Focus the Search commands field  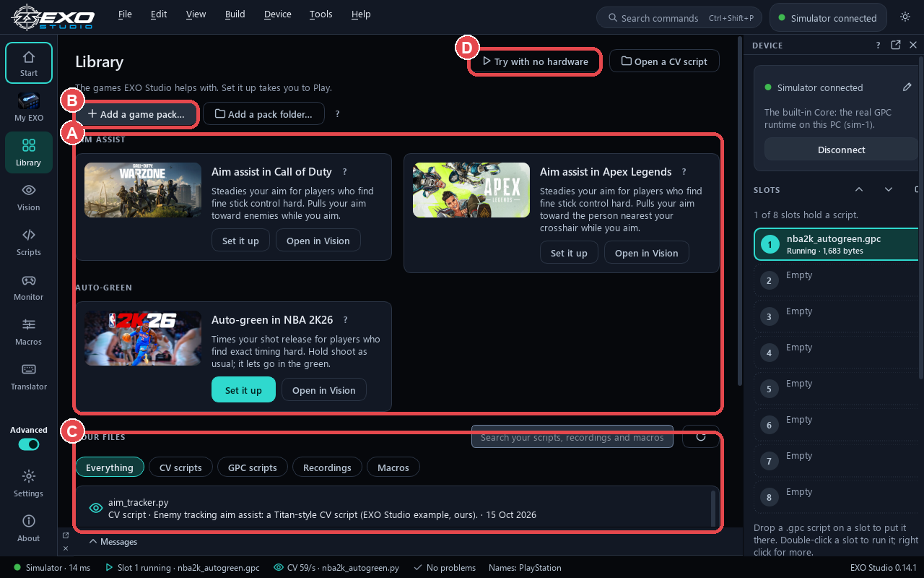(x=680, y=17)
